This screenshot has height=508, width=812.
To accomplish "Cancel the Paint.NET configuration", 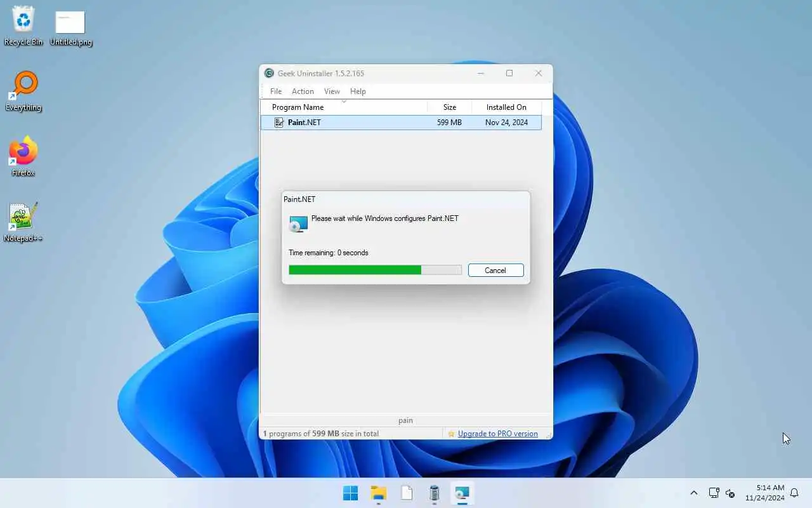I will 495,271.
